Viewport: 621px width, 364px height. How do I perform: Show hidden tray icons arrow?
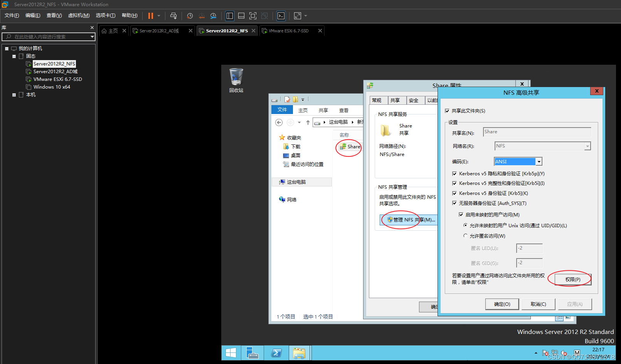tap(536, 353)
